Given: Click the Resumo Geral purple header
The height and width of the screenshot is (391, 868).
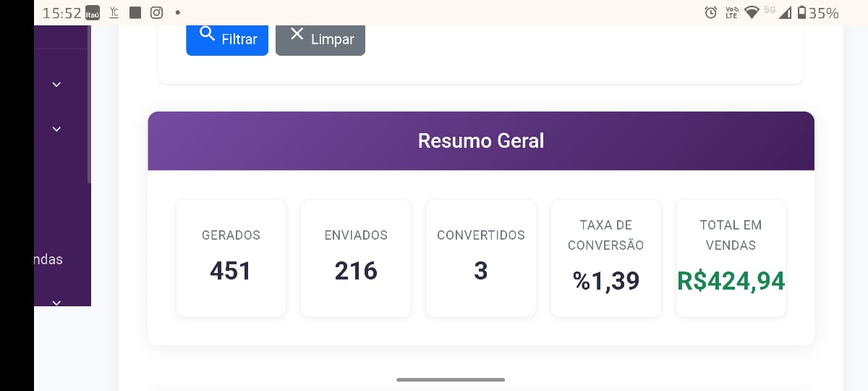Looking at the screenshot, I should click(481, 141).
